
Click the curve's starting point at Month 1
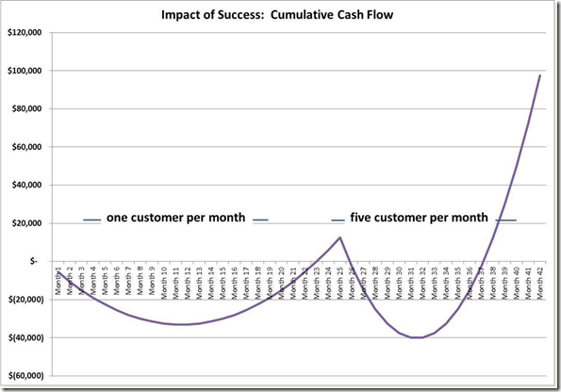click(x=58, y=271)
